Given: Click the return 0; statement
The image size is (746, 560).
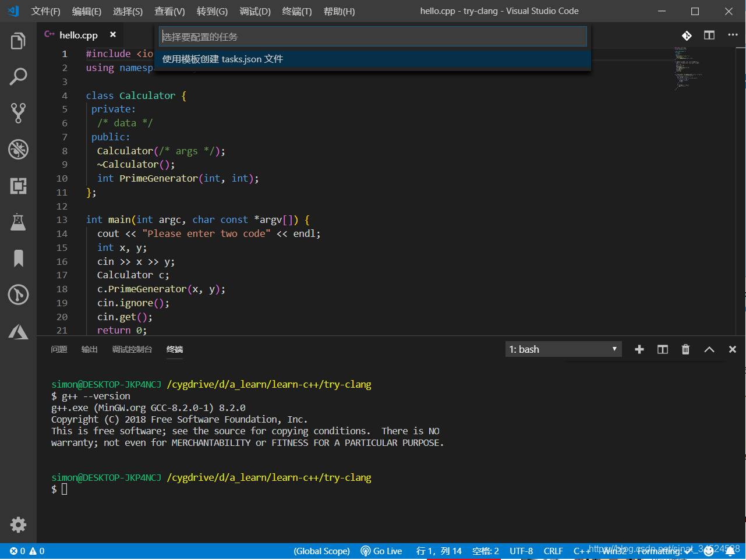Looking at the screenshot, I should click(122, 330).
